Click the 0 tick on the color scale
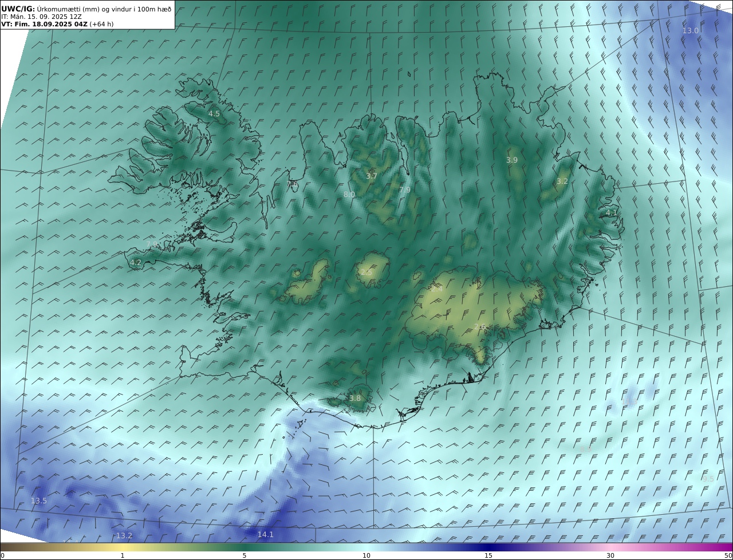The image size is (733, 560). [2, 555]
